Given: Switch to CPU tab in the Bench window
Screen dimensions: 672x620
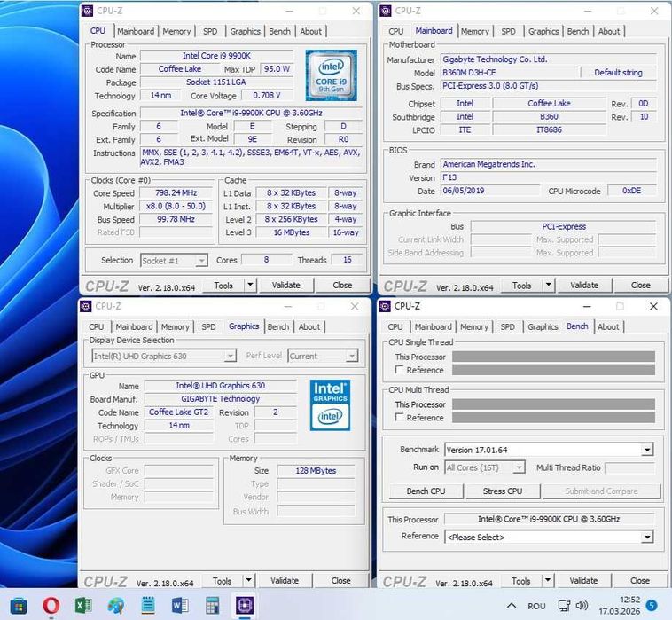Looking at the screenshot, I should point(395,326).
